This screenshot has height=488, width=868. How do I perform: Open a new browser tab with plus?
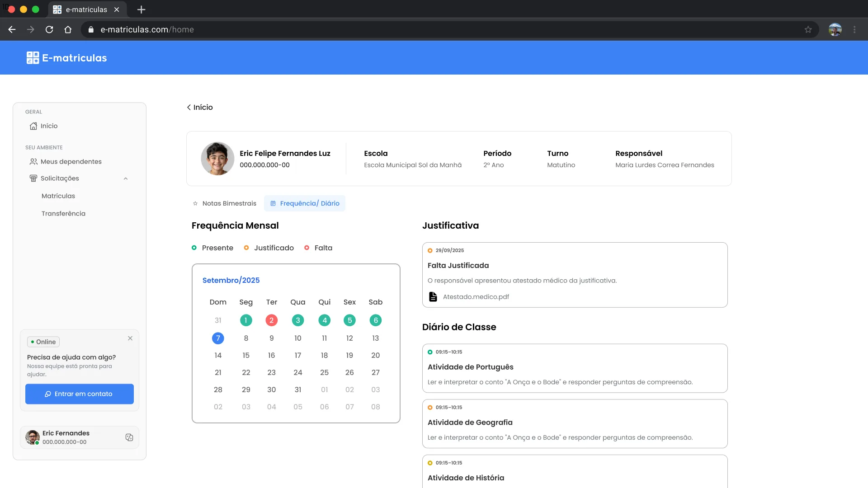141,9
